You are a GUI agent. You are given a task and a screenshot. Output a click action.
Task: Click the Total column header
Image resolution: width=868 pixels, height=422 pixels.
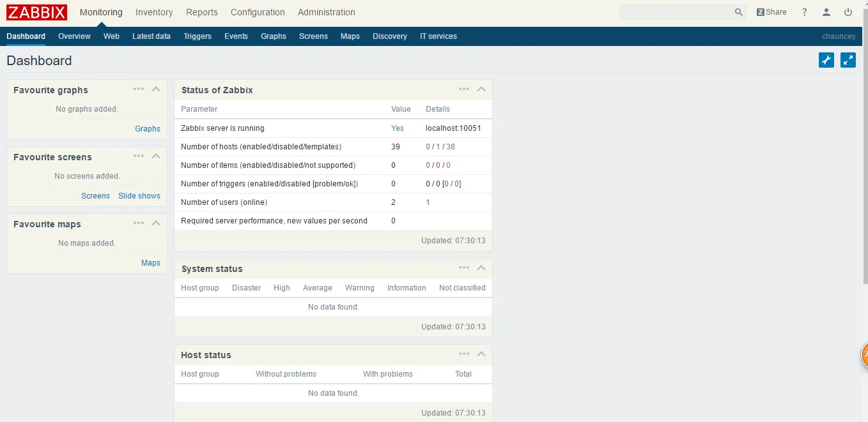(463, 373)
